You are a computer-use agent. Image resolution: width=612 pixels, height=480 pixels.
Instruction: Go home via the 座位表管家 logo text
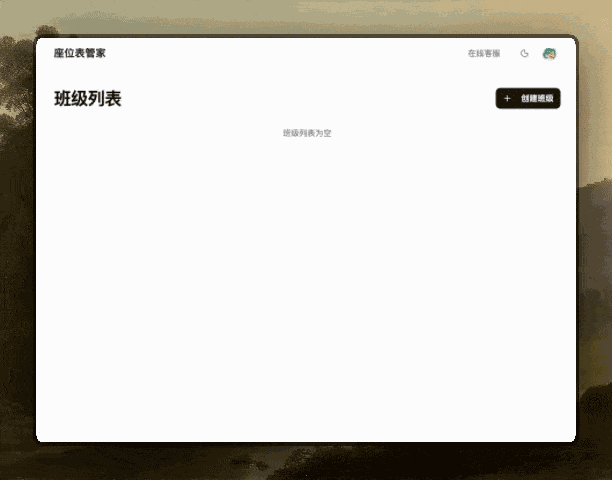click(80, 53)
